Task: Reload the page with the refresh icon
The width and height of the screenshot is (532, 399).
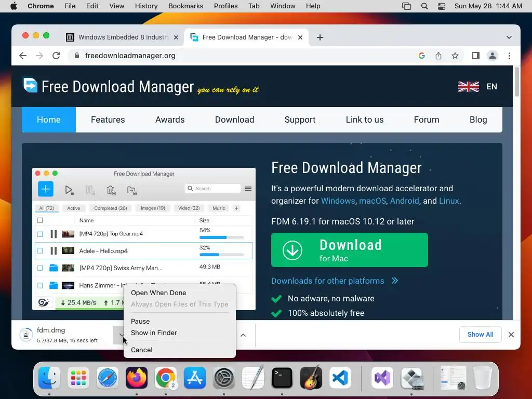Action: pos(56,56)
